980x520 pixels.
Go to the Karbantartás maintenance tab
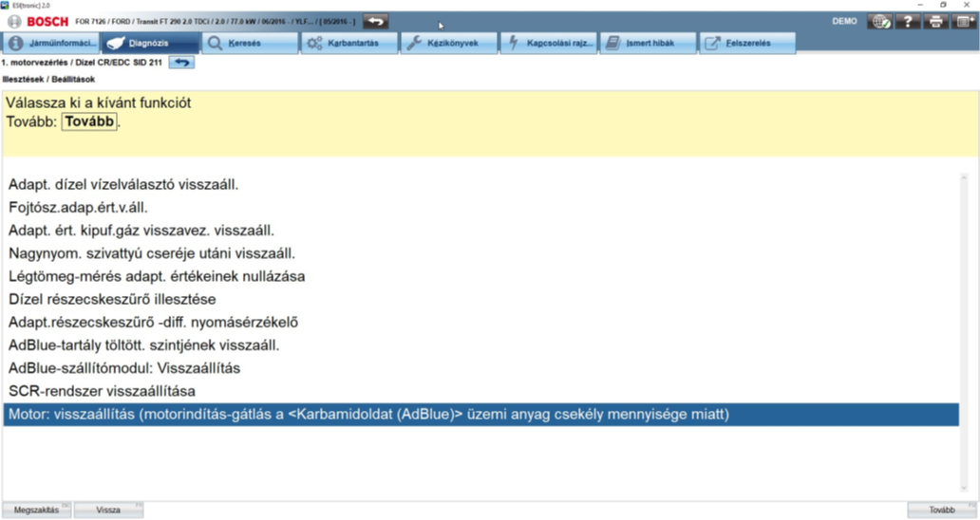coord(349,43)
